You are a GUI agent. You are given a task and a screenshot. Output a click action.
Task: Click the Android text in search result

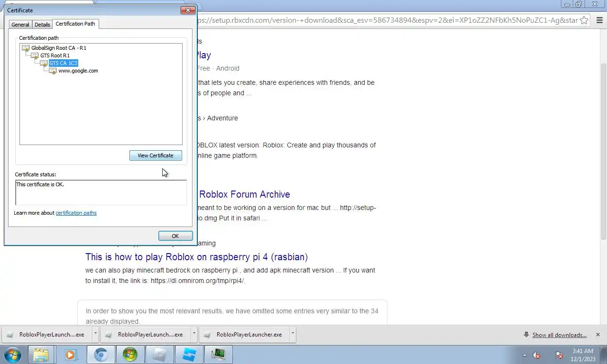point(228,68)
